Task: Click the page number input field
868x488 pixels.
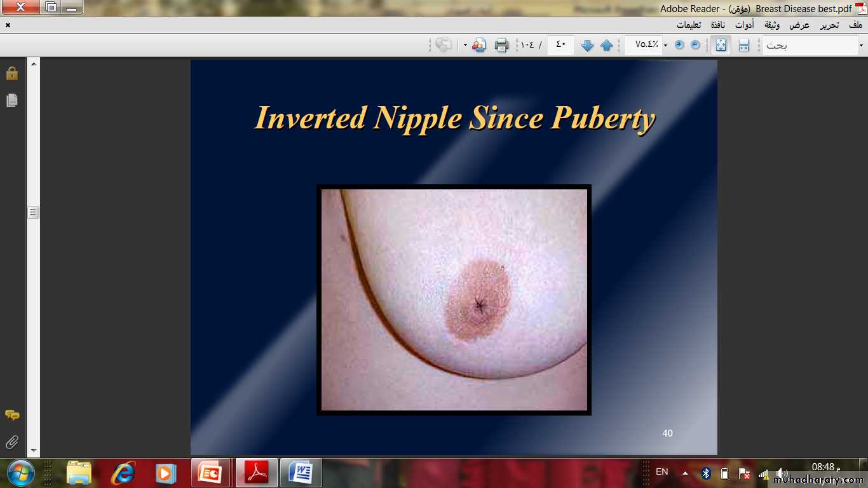Action: click(x=560, y=44)
